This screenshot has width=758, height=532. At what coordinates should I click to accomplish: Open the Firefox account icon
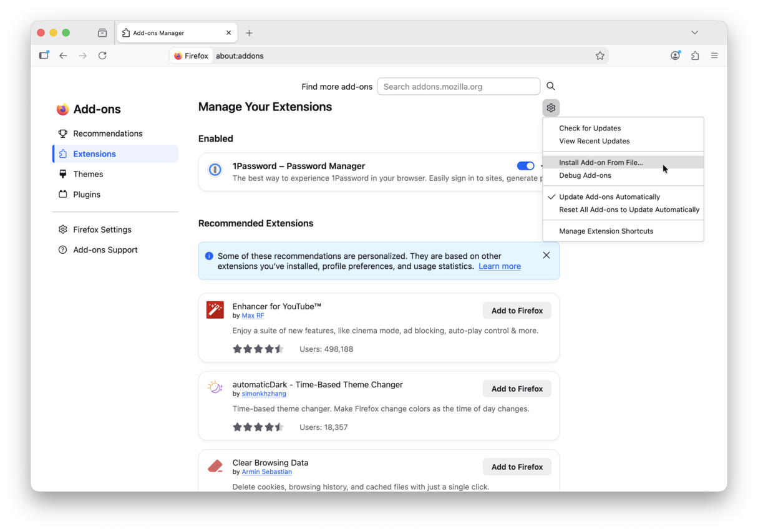tap(675, 56)
